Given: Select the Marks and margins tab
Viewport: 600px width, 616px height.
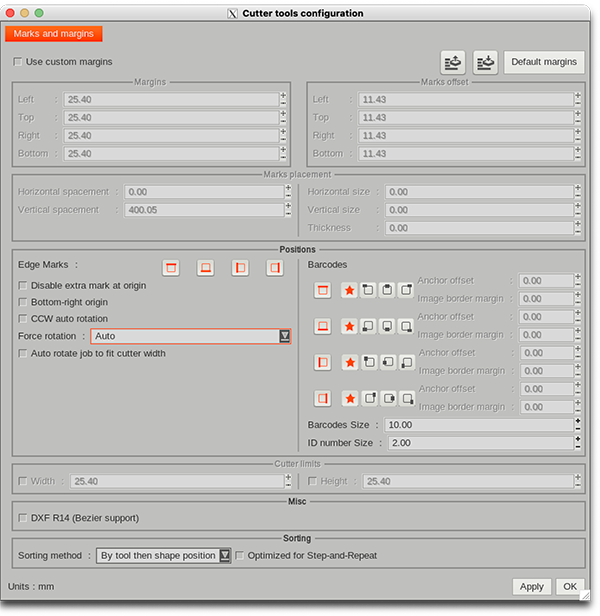Looking at the screenshot, I should (54, 34).
